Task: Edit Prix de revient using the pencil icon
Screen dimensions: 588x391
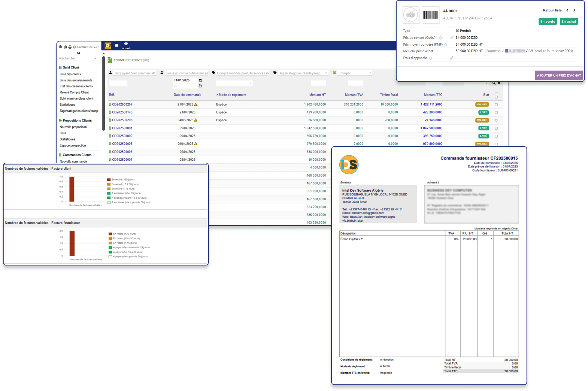Action: click(451, 38)
